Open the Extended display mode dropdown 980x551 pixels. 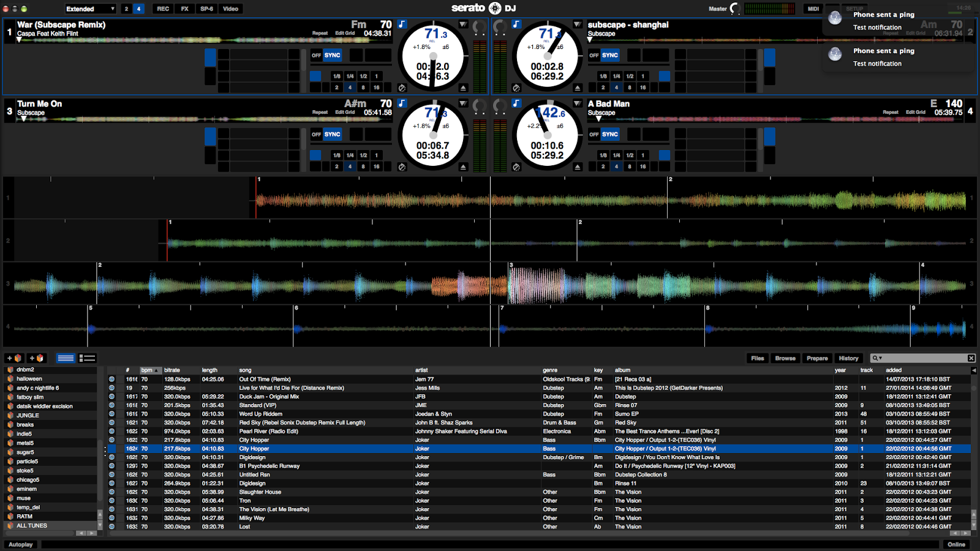coord(91,9)
